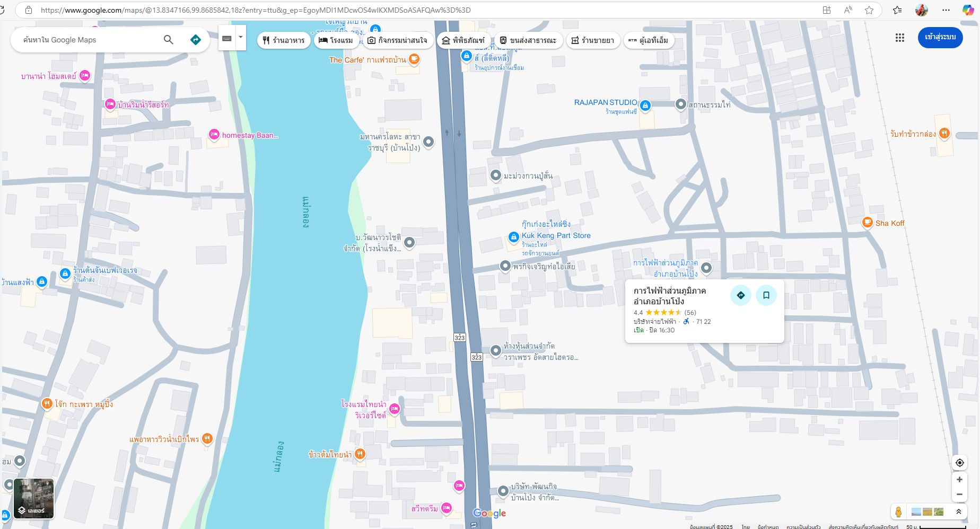
Task: Click the ส่งความคิดเห็นเกี่ยวกับผลิตภัณฑ์ feedback link
Action: click(x=863, y=526)
